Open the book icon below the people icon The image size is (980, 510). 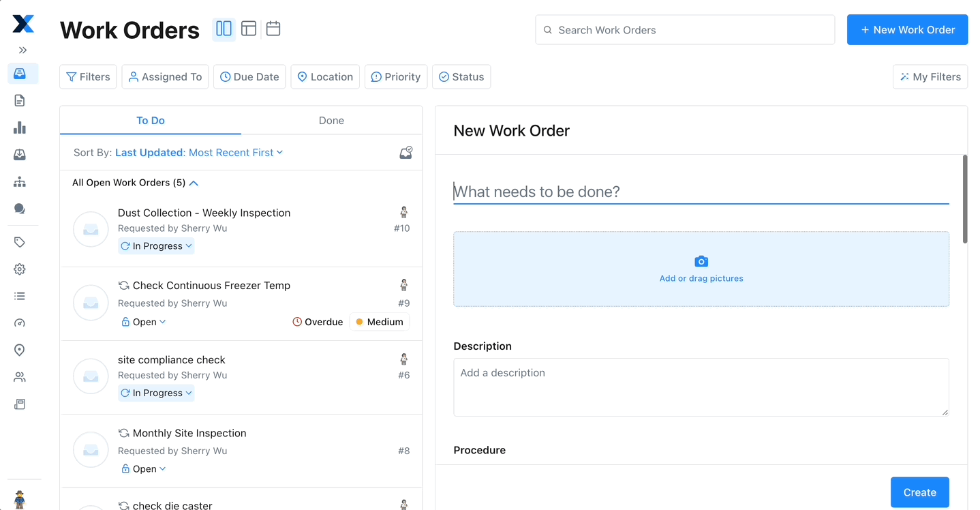pos(20,404)
